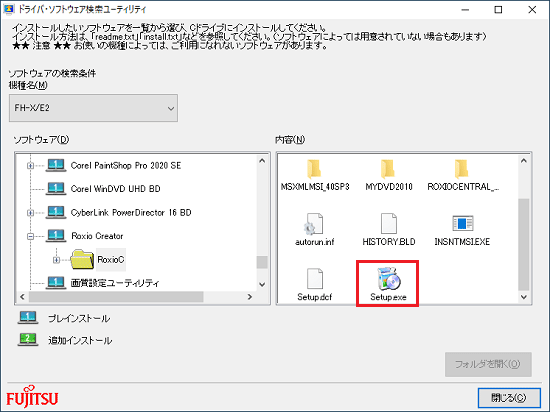Select Corel PaintShop Pro 2020 SE entry

126,166
